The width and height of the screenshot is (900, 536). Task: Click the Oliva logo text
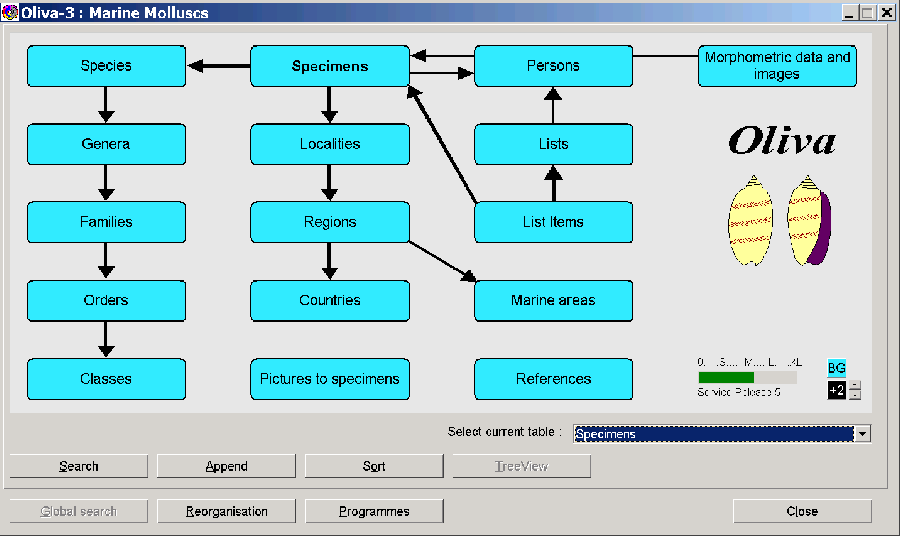[781, 140]
